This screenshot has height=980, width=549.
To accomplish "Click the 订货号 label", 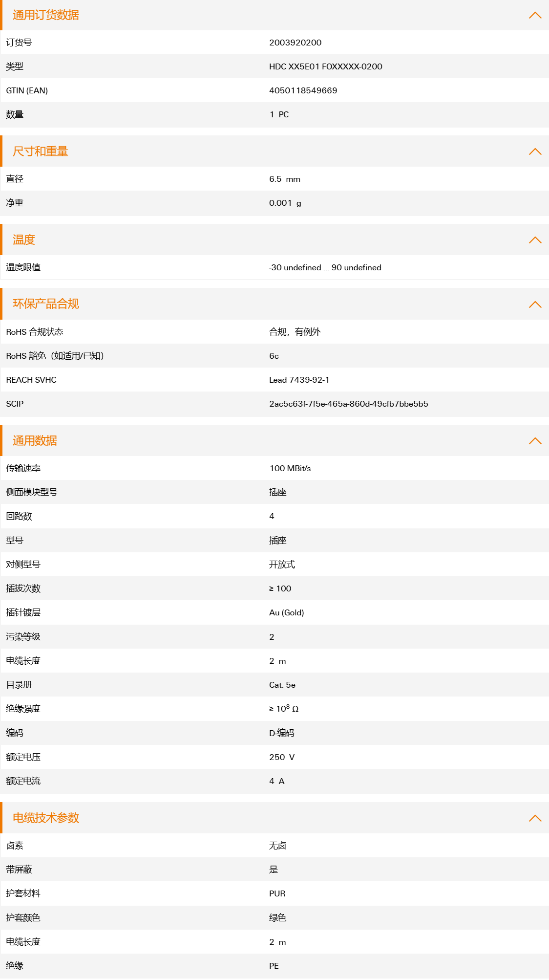I will 19,43.
